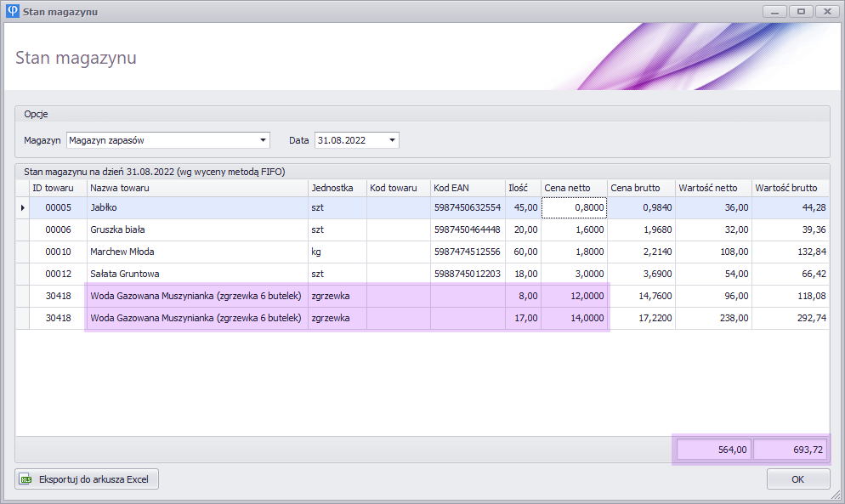Screen dimensions: 845x504
Task: Click the row indicator arrow beside Jabłko
Action: coord(22,207)
